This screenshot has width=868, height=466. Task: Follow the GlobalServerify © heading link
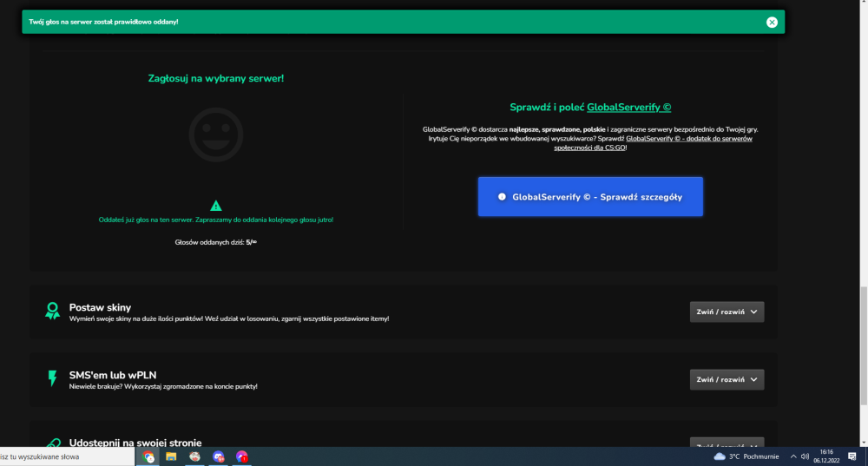click(628, 108)
